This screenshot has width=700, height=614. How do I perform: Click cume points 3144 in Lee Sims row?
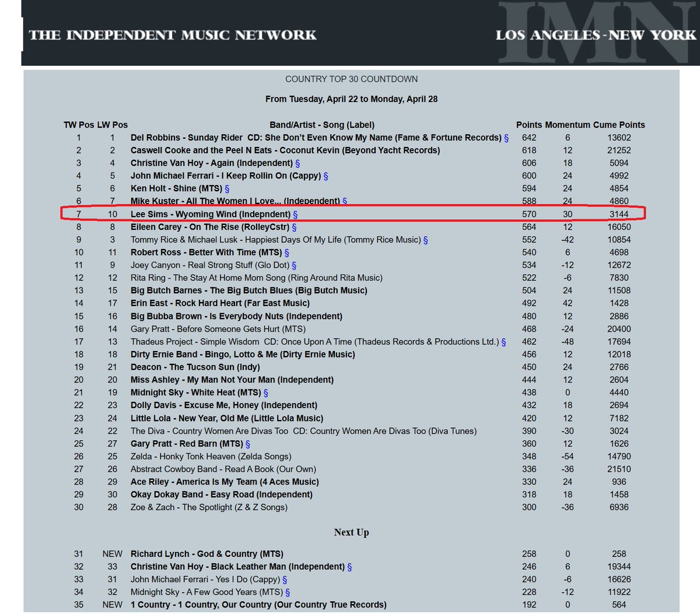click(619, 215)
